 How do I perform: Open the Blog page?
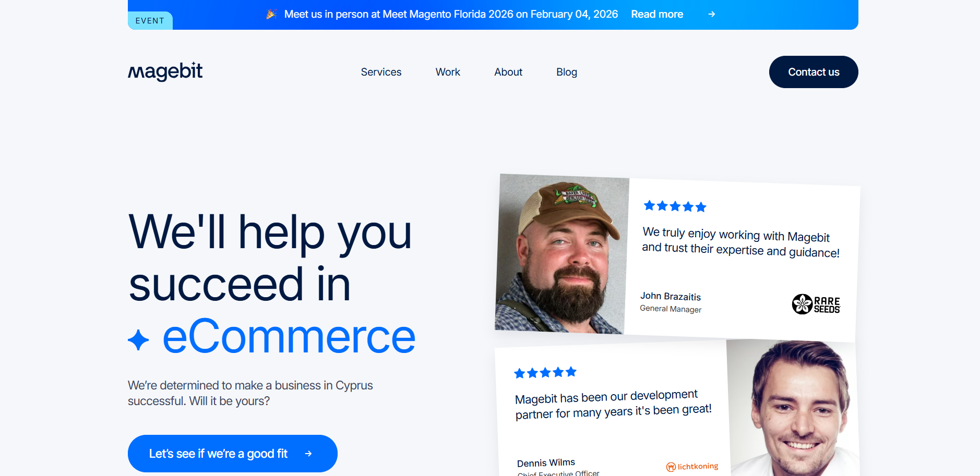[566, 72]
